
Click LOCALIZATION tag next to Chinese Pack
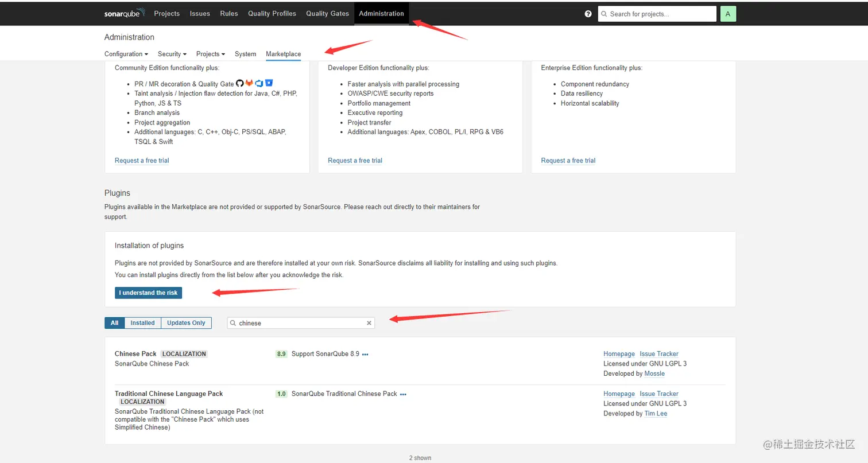[184, 354]
